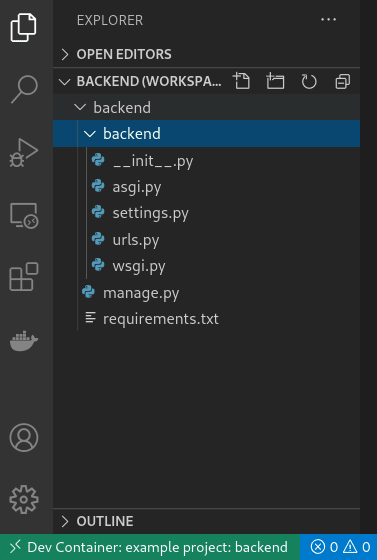Collapse the selected inner backend folder
Viewport: 377px width, 560px height.
(90, 134)
